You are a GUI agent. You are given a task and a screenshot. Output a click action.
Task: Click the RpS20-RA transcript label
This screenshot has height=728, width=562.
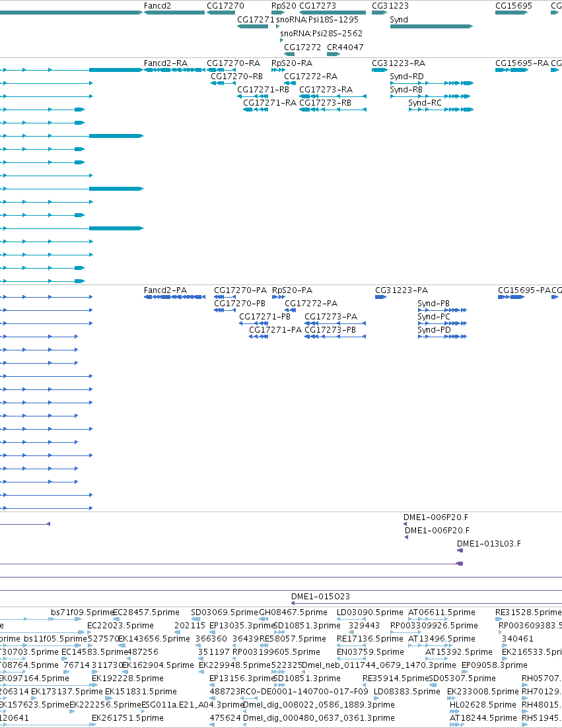pos(292,63)
